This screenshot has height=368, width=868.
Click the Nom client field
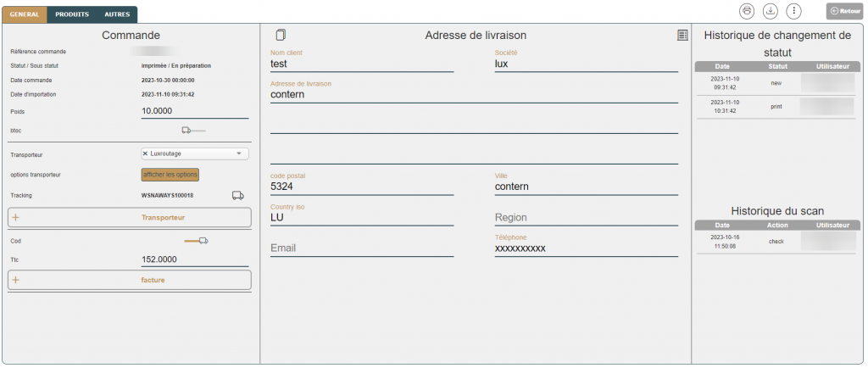[x=362, y=64]
